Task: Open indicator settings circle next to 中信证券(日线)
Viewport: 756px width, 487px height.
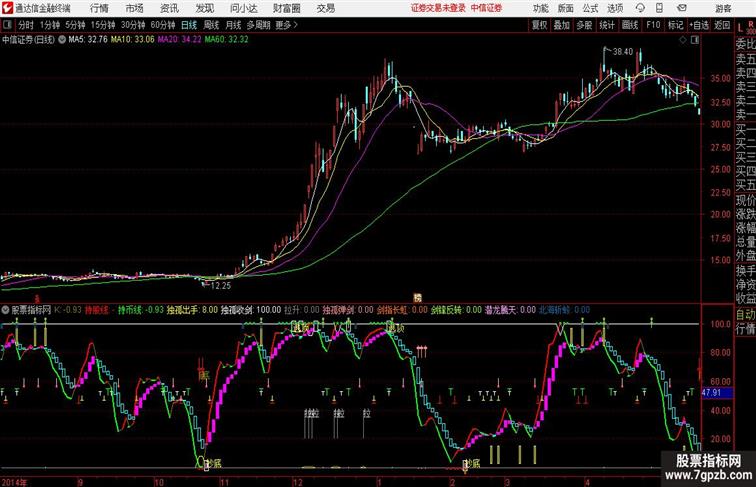Action: [62, 40]
